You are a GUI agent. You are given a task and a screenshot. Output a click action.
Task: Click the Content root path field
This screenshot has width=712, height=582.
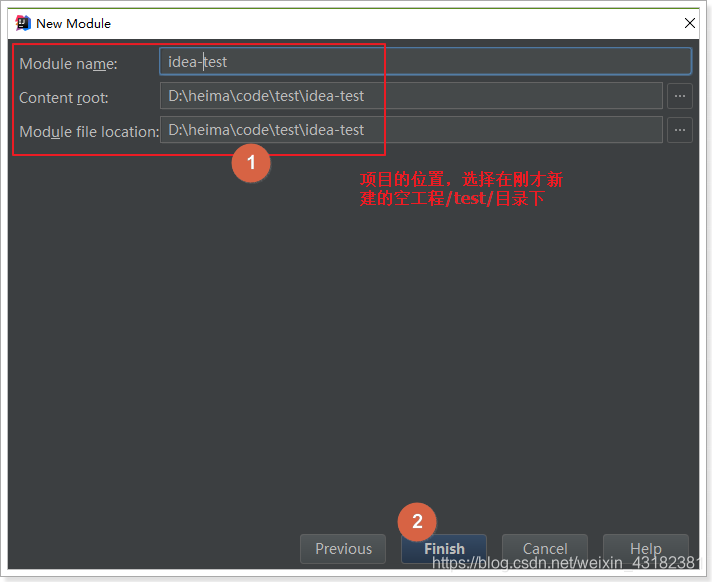411,96
